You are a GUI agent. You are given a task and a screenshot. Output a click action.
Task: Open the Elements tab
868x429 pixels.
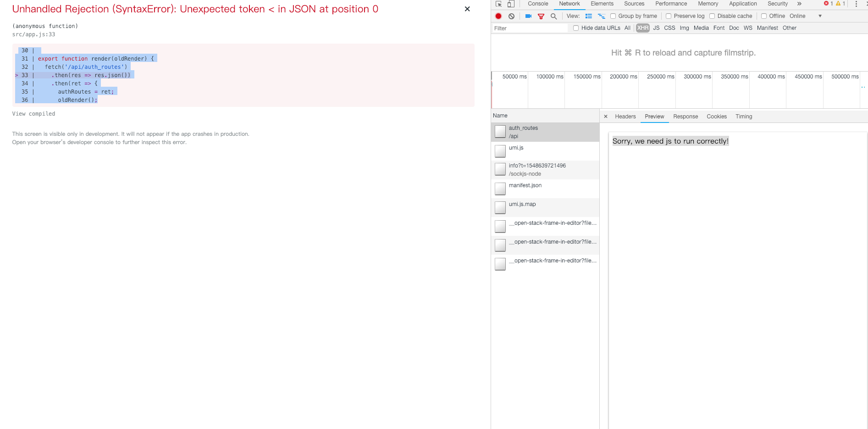pyautogui.click(x=602, y=4)
